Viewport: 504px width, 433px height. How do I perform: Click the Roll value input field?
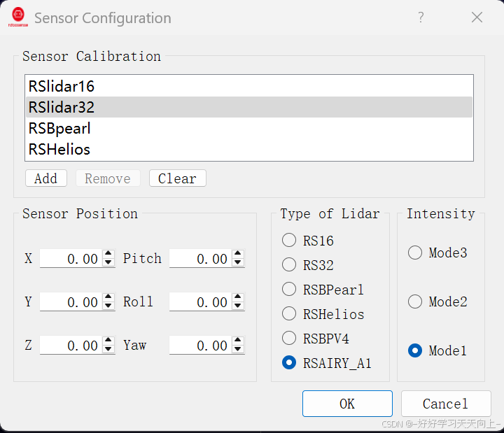200,302
